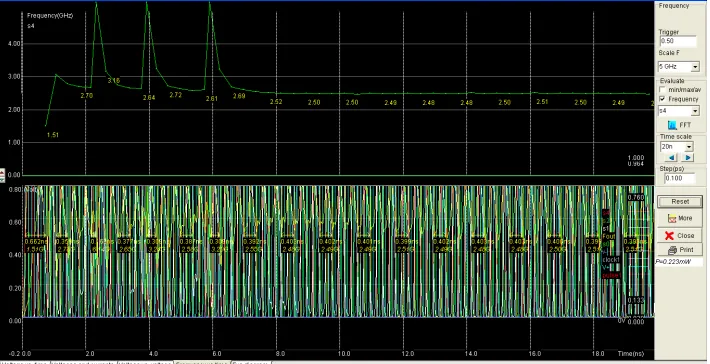
Task: Click the 1.000 value above 0.964
Action: [x=636, y=158]
